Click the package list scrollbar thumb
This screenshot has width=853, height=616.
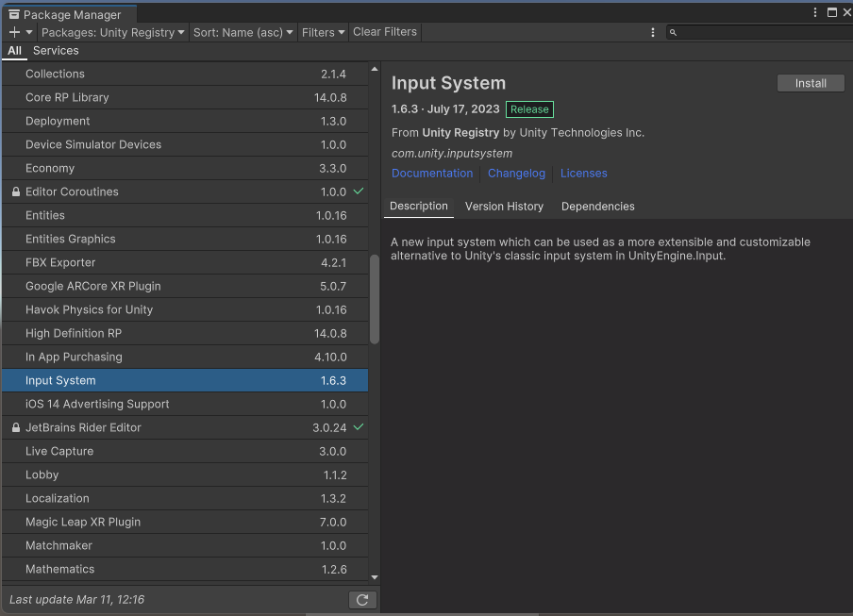tap(375, 299)
